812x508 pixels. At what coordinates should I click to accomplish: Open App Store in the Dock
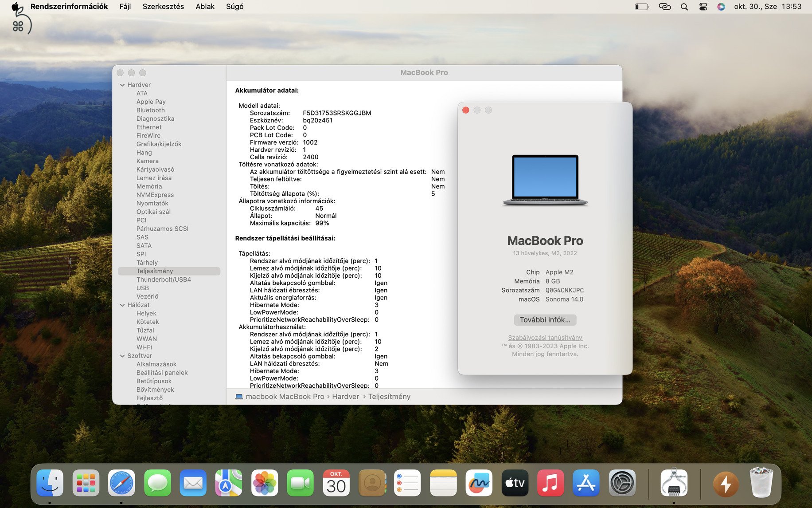click(586, 483)
